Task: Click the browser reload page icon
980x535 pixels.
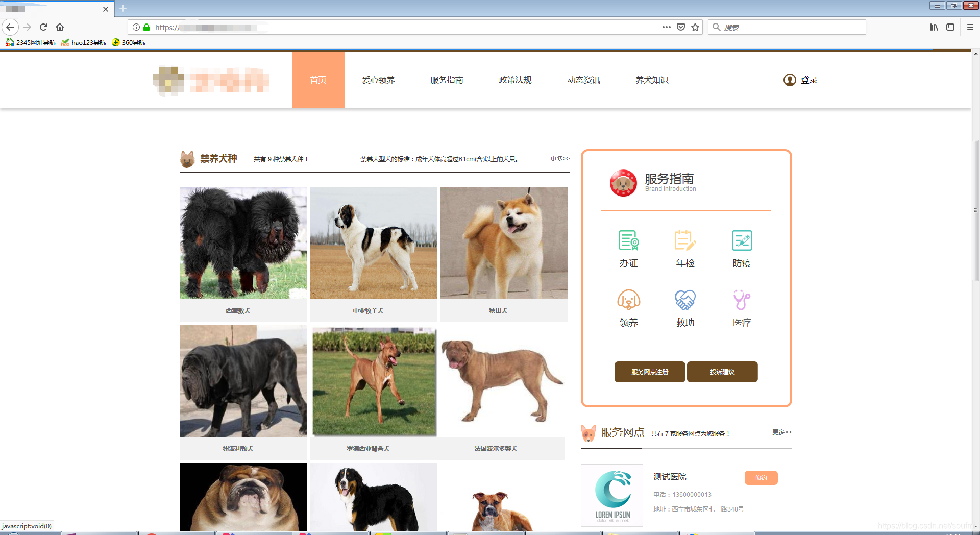Action: click(x=43, y=27)
